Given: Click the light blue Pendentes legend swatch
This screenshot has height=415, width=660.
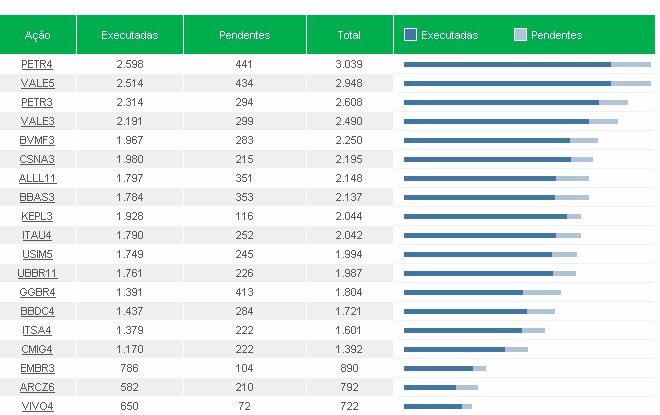Looking at the screenshot, I should tap(521, 35).
